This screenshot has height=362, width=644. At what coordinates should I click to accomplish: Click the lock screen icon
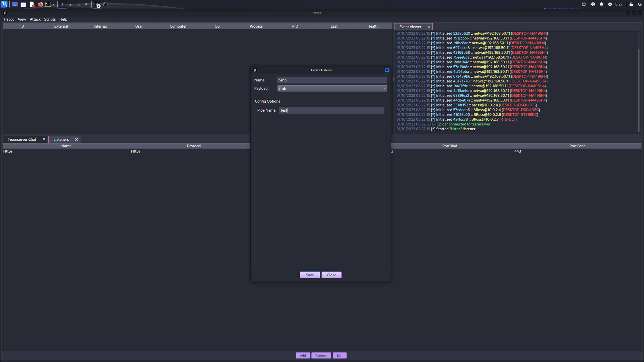pyautogui.click(x=631, y=4)
